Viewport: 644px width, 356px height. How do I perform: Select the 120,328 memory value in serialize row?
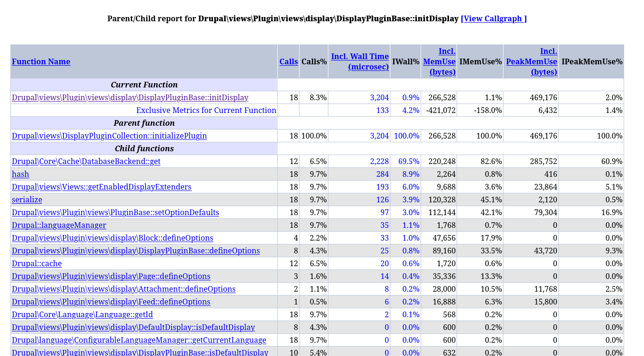[x=442, y=200]
